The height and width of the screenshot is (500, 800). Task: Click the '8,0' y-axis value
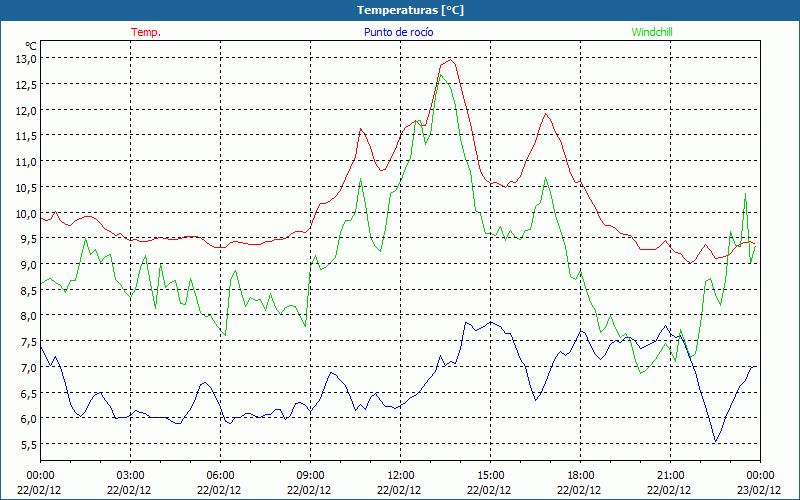point(29,316)
